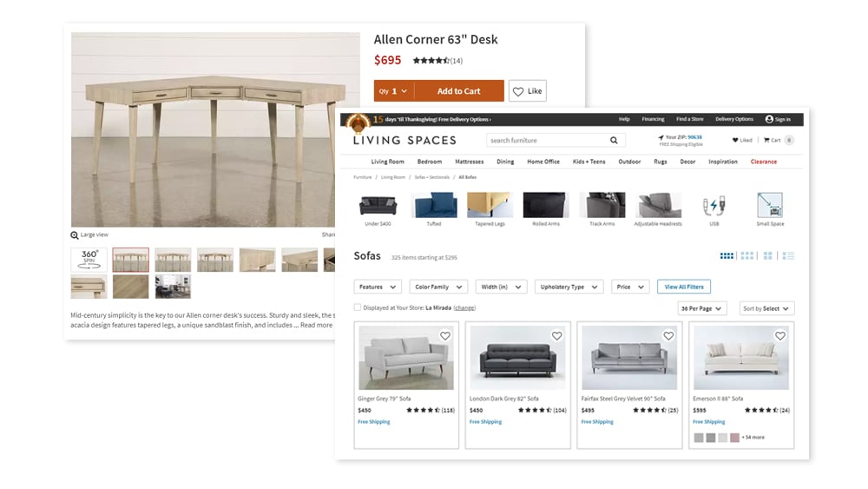Click the search furniture input field
This screenshot has width=868, height=489.
pyautogui.click(x=548, y=140)
